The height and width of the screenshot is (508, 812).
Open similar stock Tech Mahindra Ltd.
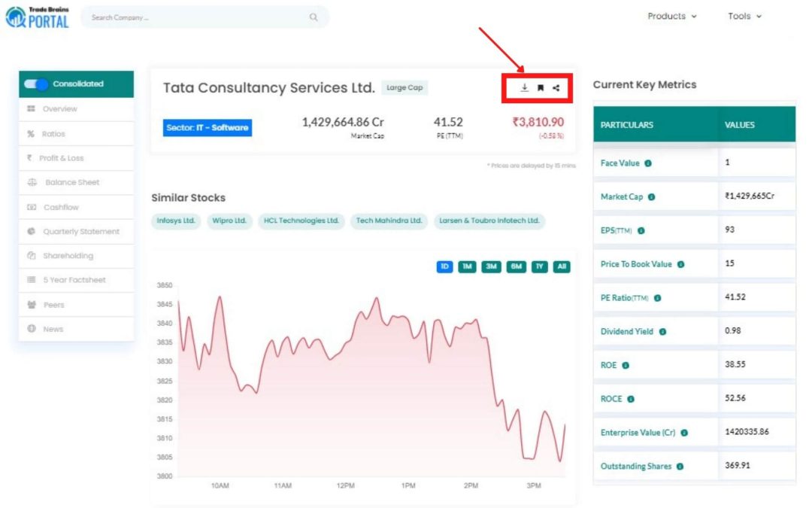(x=389, y=221)
